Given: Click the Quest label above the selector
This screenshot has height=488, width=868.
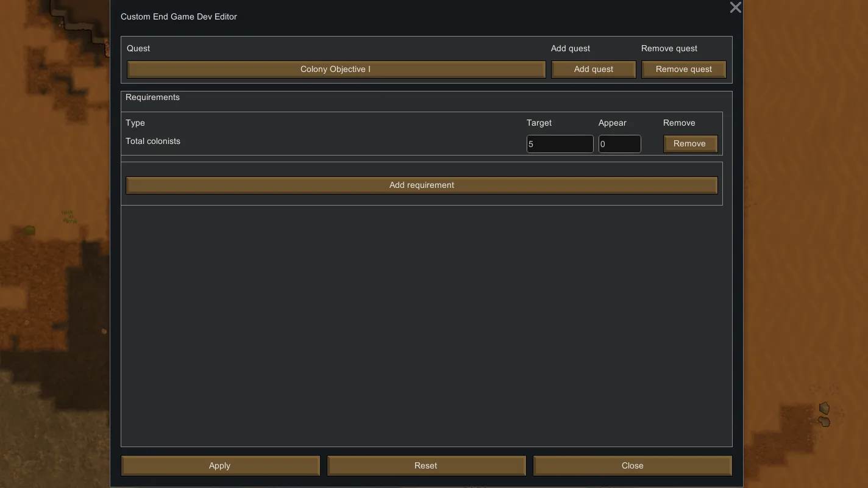Looking at the screenshot, I should click(x=138, y=48).
